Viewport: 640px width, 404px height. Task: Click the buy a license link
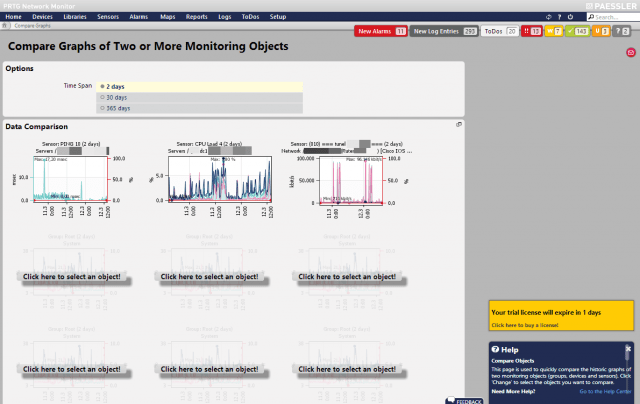(x=525, y=325)
